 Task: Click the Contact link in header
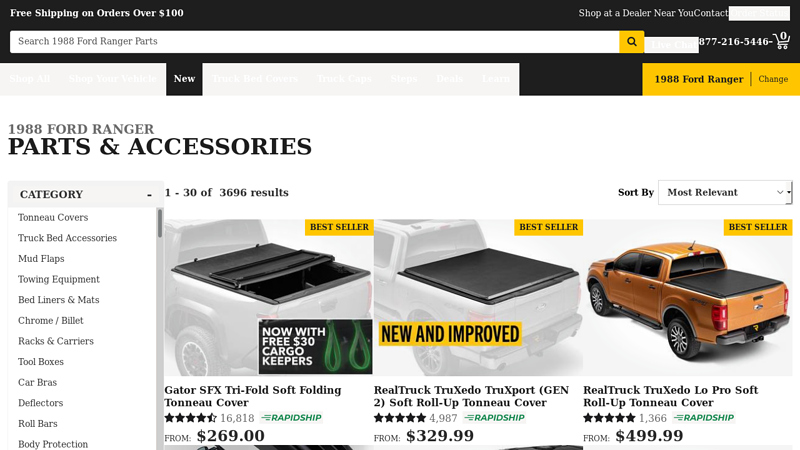point(711,13)
